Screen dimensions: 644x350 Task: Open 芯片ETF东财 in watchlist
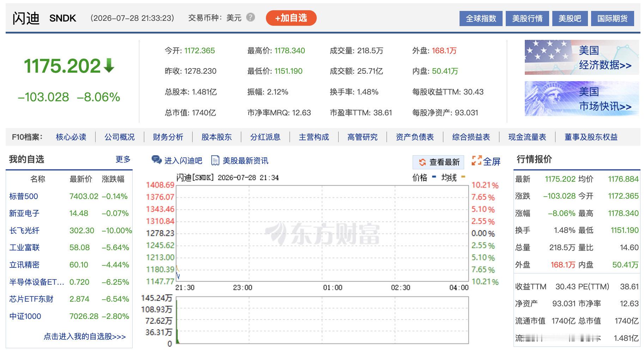31,299
